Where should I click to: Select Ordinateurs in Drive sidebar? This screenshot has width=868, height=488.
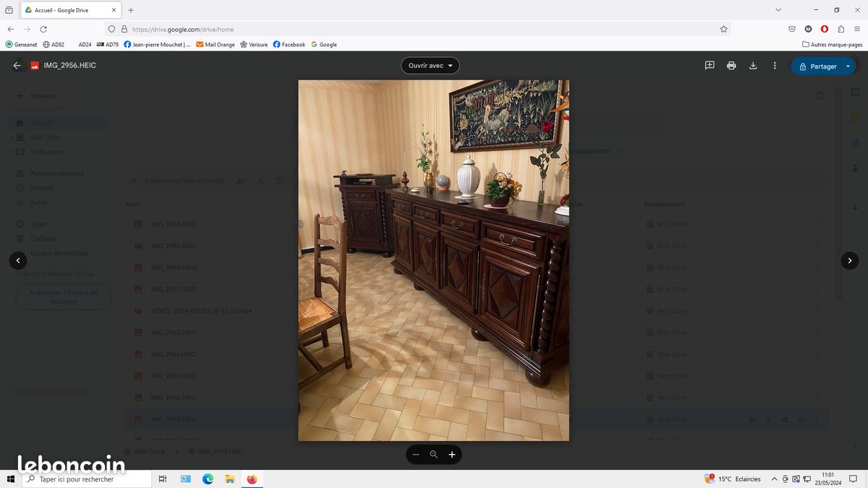click(56, 152)
